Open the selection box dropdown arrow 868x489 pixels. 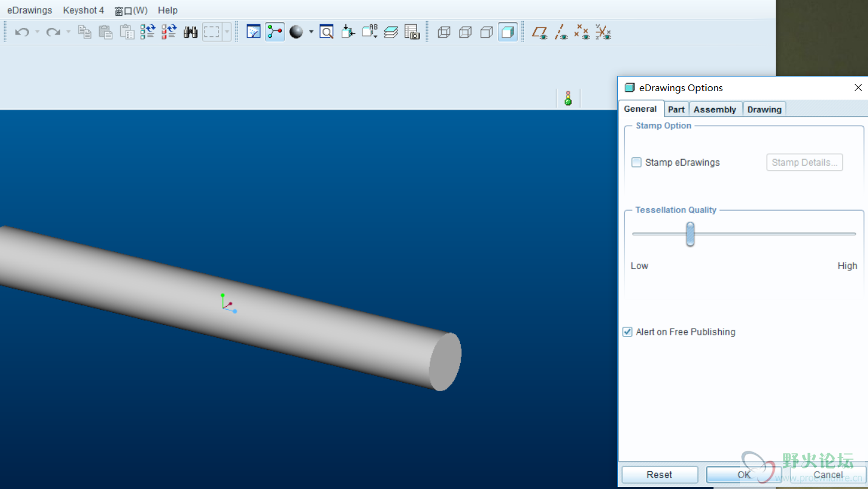(227, 32)
